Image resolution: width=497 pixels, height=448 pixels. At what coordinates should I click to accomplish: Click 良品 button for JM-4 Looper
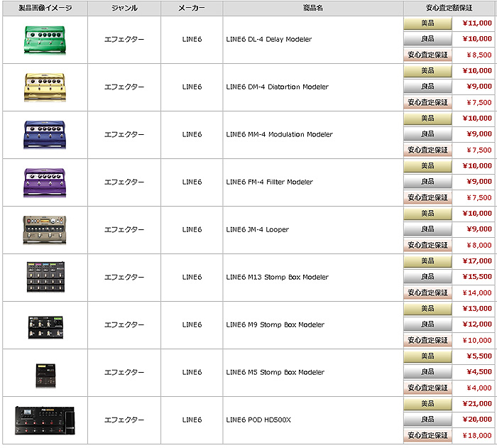(427, 229)
